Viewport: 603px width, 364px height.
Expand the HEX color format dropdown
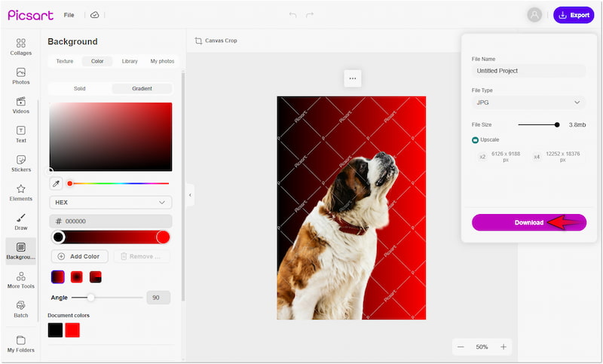[x=110, y=203]
